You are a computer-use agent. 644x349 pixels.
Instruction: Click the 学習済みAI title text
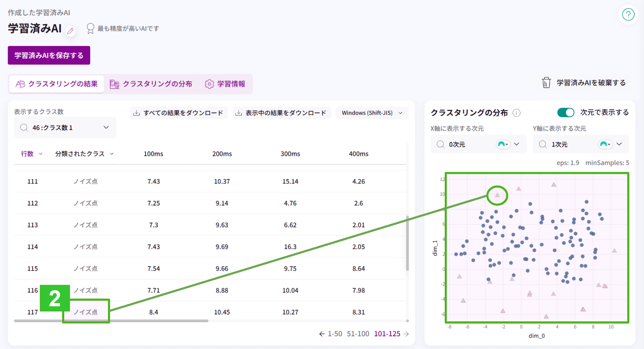click(35, 29)
